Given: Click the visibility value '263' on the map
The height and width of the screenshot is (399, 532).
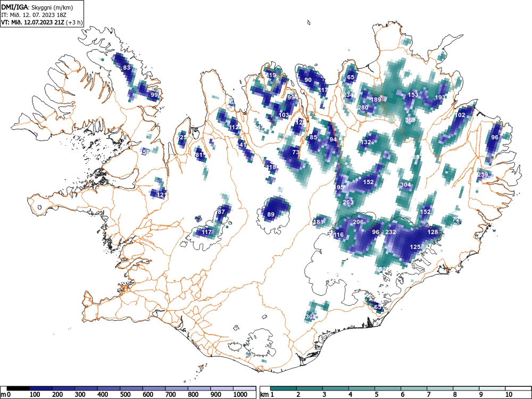Looking at the screenshot, I should [x=348, y=202].
